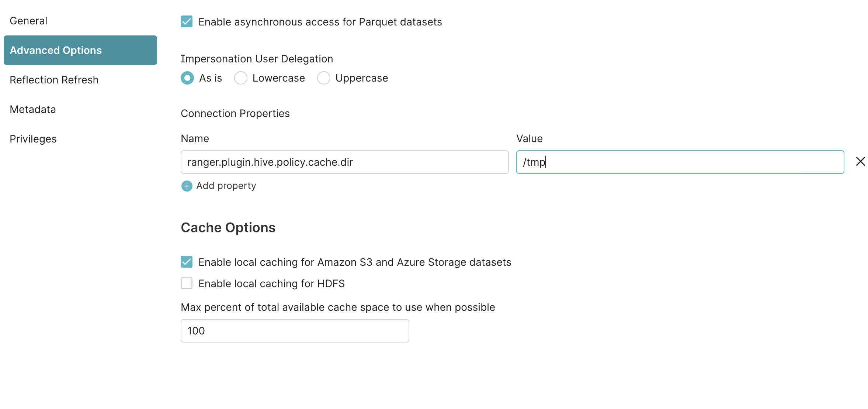This screenshot has height=409, width=868.
Task: Open the Privileges tab
Action: [x=33, y=139]
